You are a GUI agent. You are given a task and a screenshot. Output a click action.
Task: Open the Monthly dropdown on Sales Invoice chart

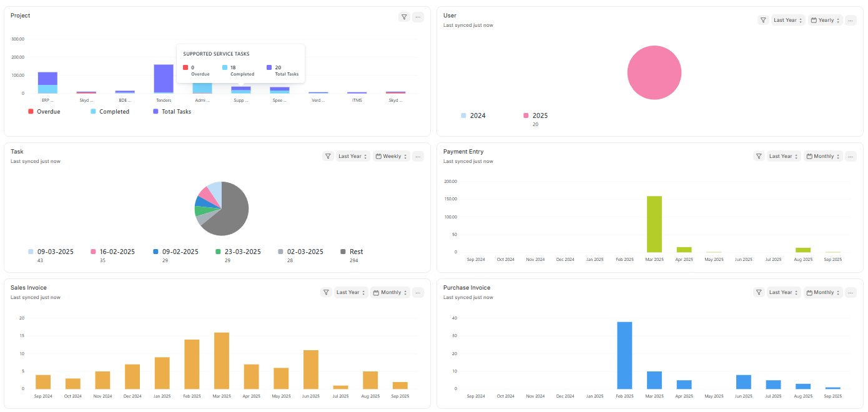(x=390, y=292)
